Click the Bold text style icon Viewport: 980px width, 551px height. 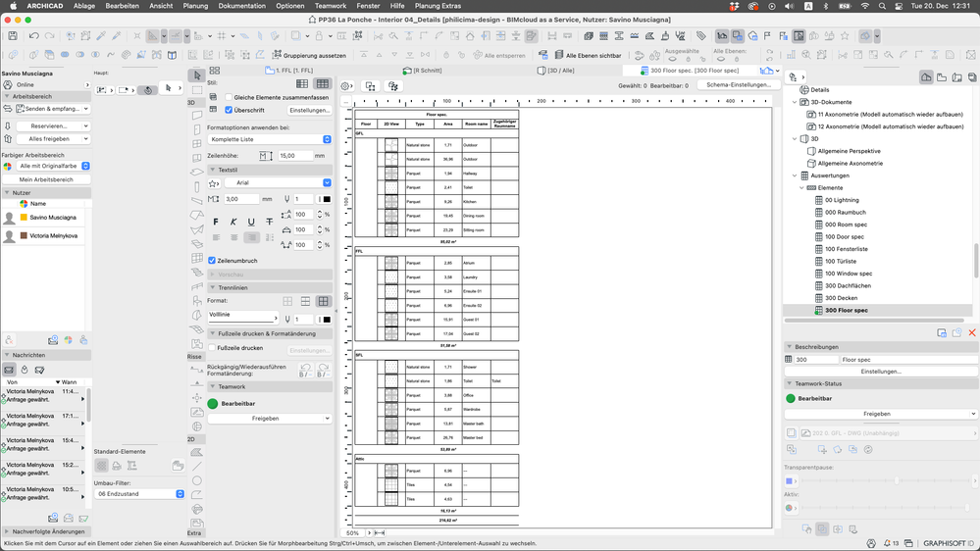coord(216,222)
